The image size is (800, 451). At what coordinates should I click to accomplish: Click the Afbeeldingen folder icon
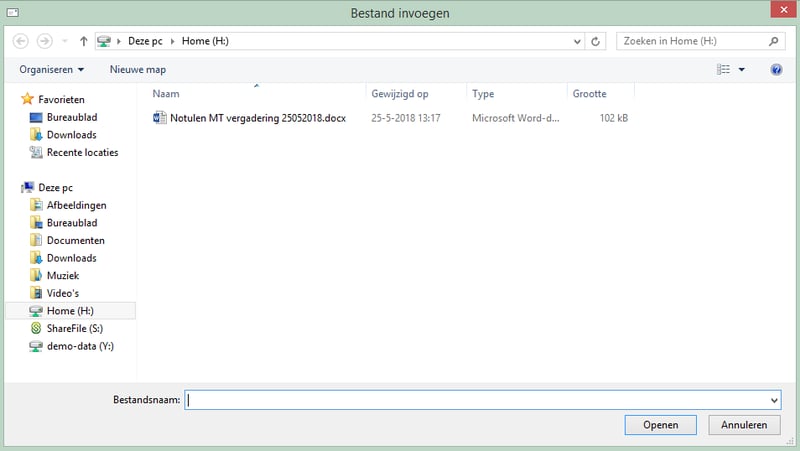click(36, 205)
